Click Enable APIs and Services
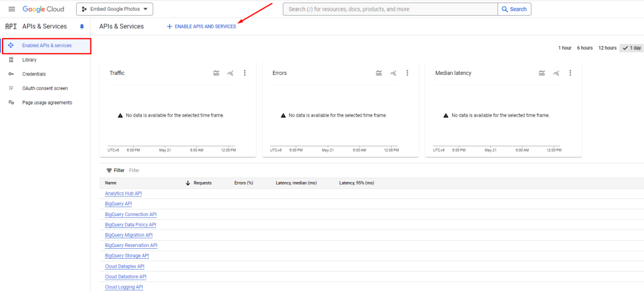This screenshot has width=644, height=291. coord(201,26)
